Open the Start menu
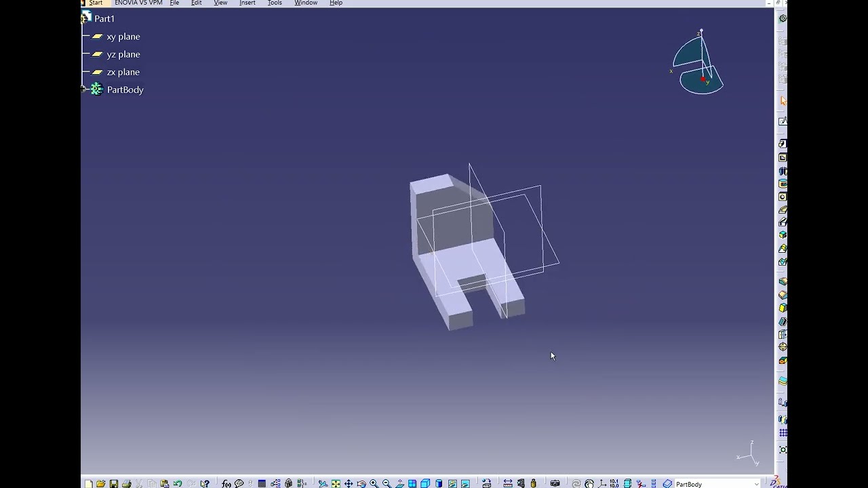This screenshot has height=488, width=868. pos(96,3)
